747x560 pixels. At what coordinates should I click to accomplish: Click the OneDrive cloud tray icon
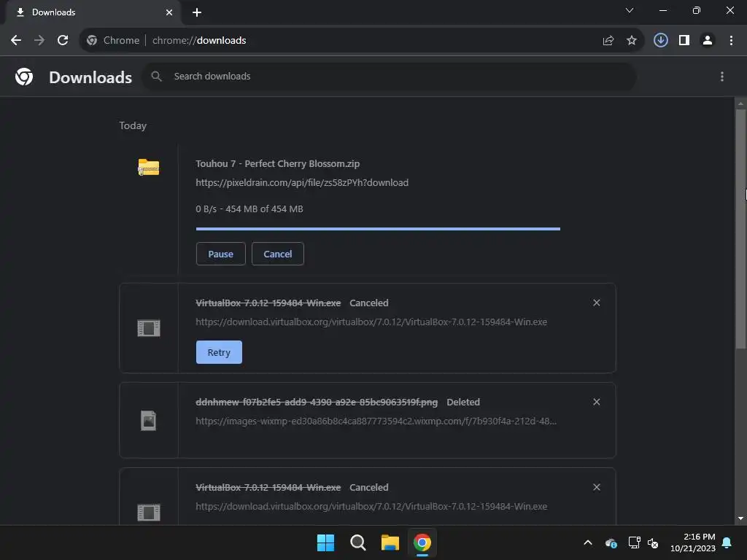[x=611, y=542]
